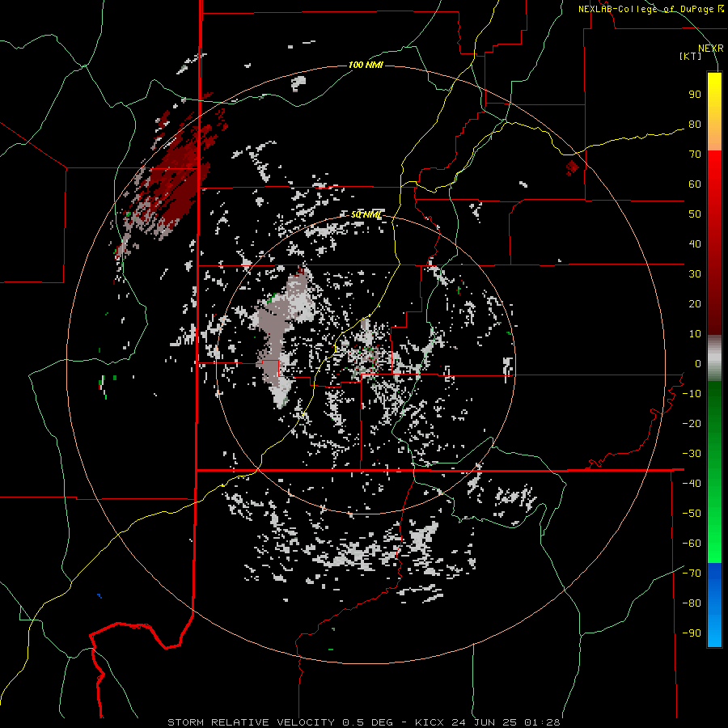This screenshot has height=728, width=728.
Task: Select the 40 value on velocity scale
Action: pyautogui.click(x=695, y=244)
